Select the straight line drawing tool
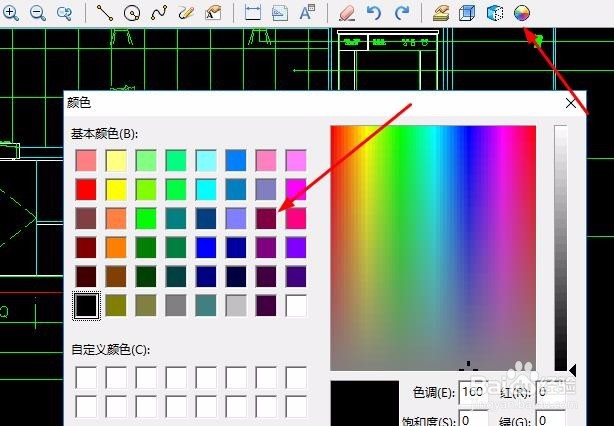614x426 pixels. (105, 13)
